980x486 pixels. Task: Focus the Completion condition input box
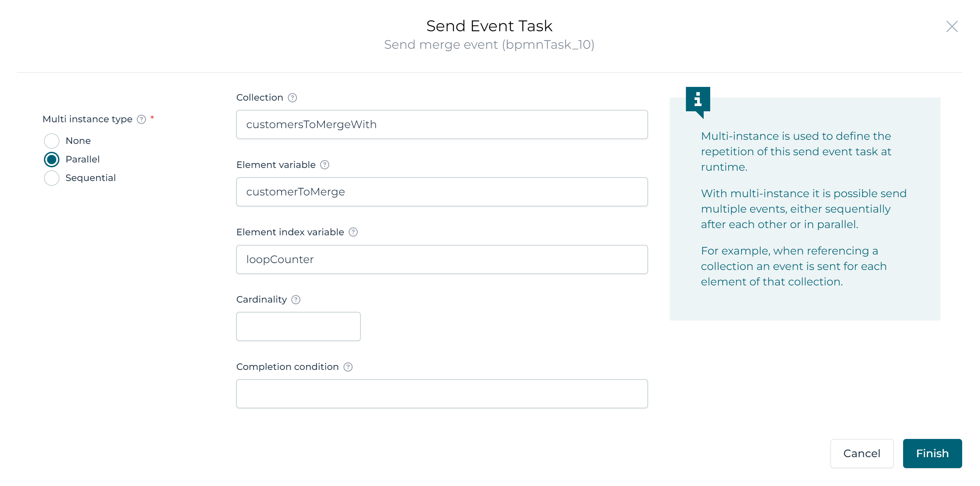(x=442, y=394)
